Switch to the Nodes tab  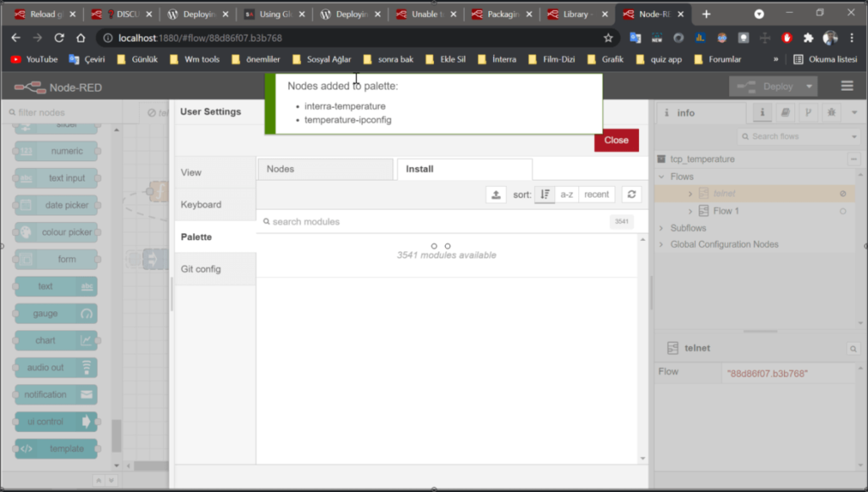click(x=325, y=169)
